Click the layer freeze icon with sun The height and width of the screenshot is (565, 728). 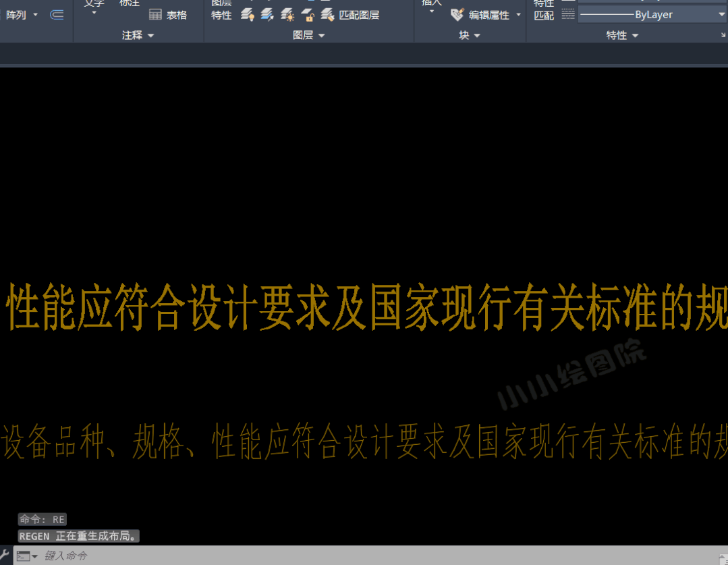coord(287,15)
